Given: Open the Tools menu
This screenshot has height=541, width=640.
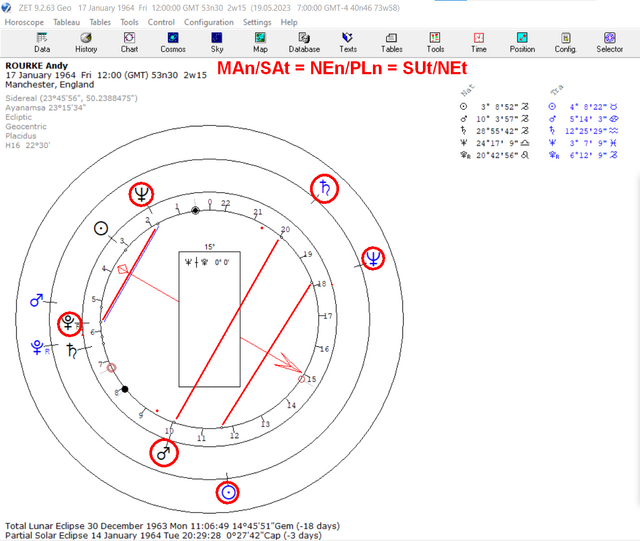Looking at the screenshot, I should click(x=129, y=22).
